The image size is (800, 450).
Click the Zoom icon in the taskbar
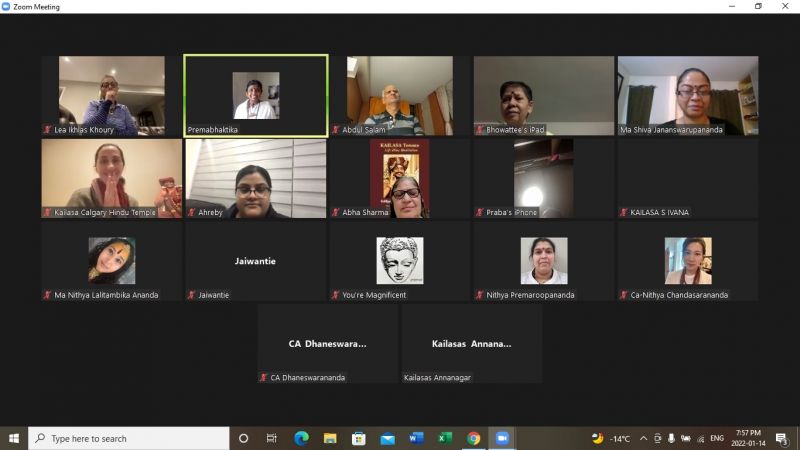[502, 438]
